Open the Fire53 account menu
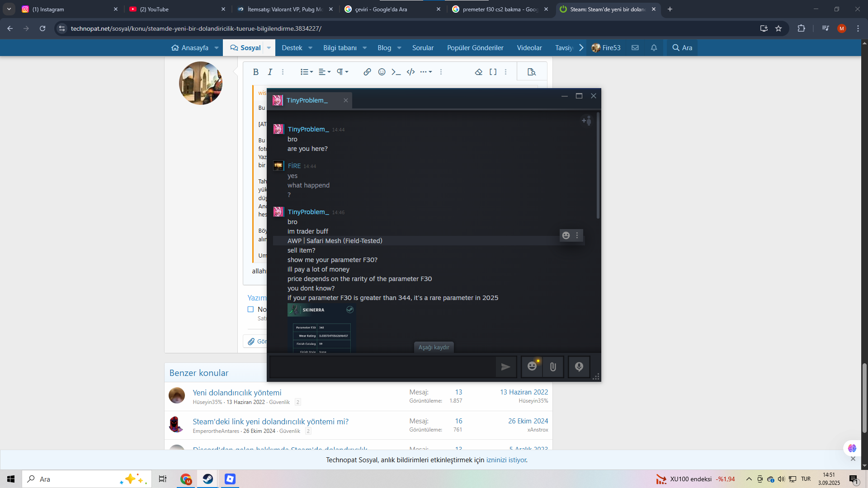868x488 pixels. tap(606, 47)
